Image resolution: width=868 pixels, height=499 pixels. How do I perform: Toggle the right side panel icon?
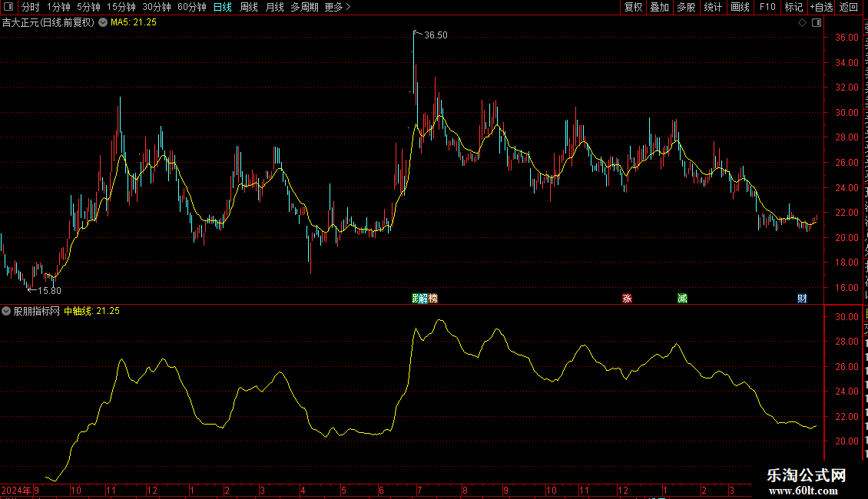[x=817, y=23]
